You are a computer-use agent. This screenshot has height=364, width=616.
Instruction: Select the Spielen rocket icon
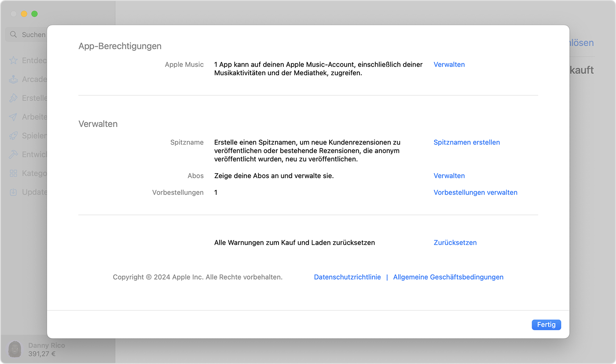[x=14, y=135]
